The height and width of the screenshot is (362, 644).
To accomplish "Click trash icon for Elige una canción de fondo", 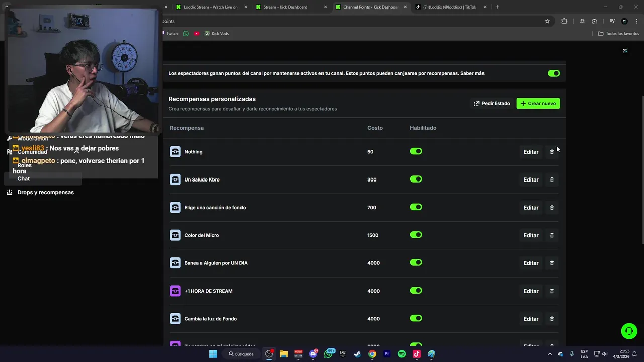I will 552,208.
